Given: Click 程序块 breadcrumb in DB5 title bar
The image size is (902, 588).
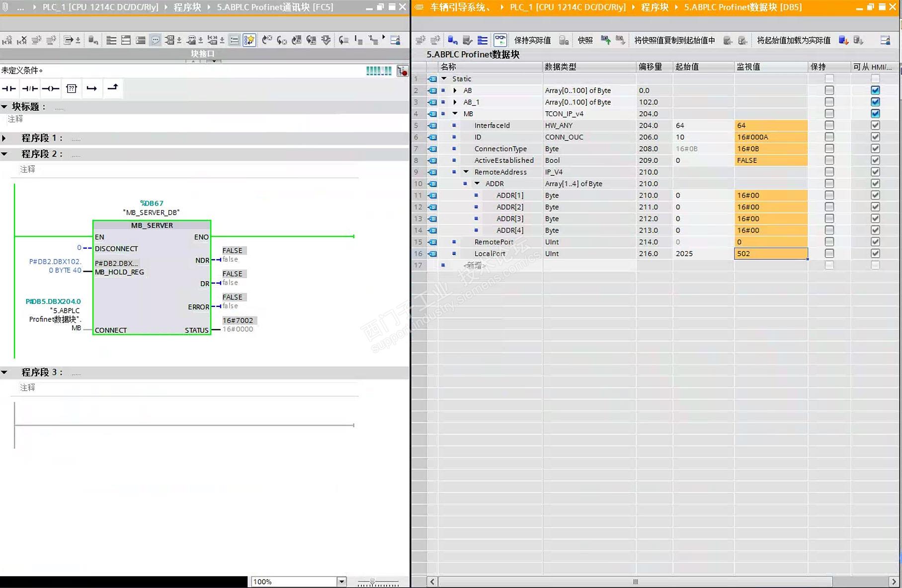Looking at the screenshot, I should point(655,7).
